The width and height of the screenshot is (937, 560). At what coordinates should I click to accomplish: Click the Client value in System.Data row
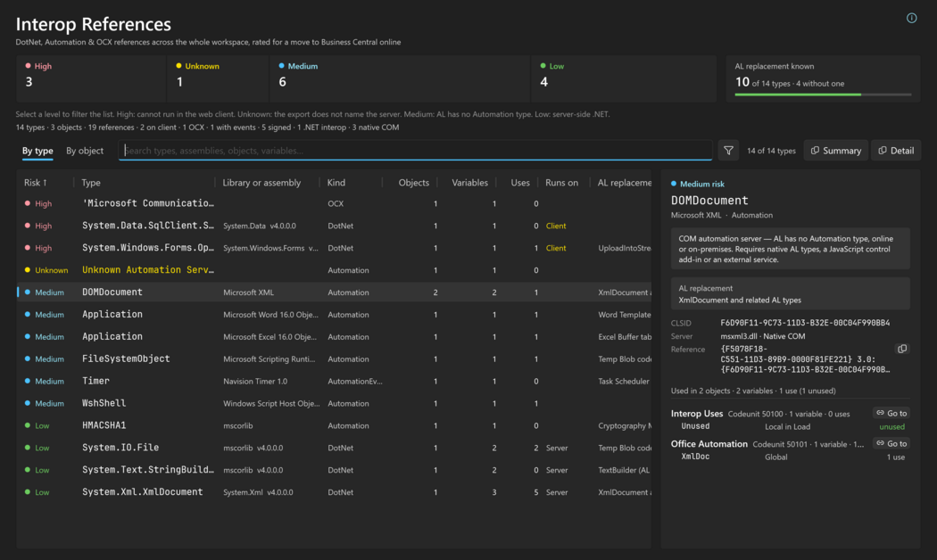(556, 226)
